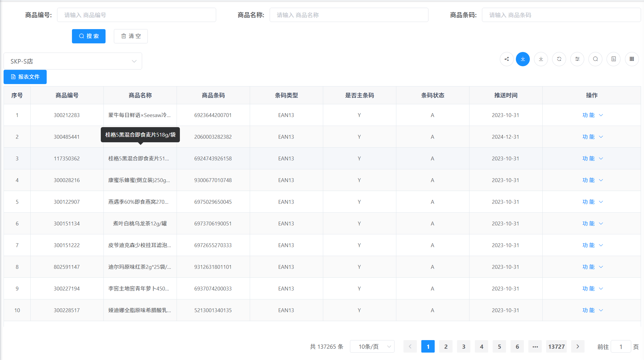Open the SKP-S店 store dropdown
The image size is (644, 360).
pos(73,61)
